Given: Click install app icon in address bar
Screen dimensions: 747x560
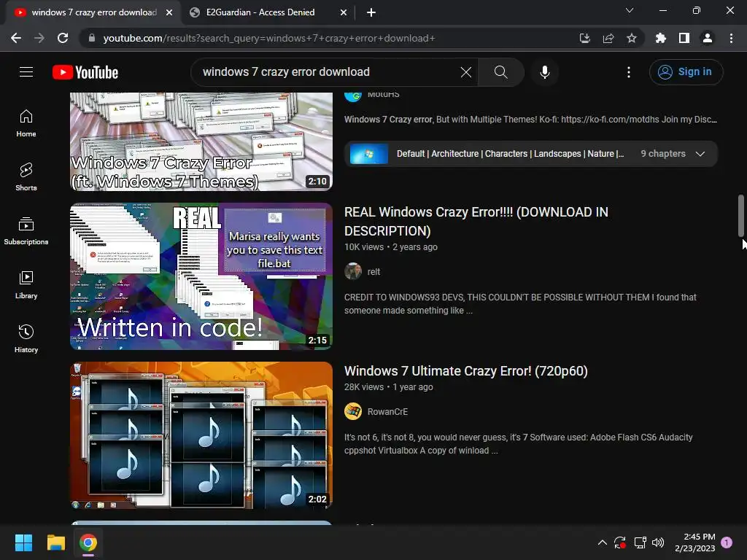Looking at the screenshot, I should click(584, 38).
